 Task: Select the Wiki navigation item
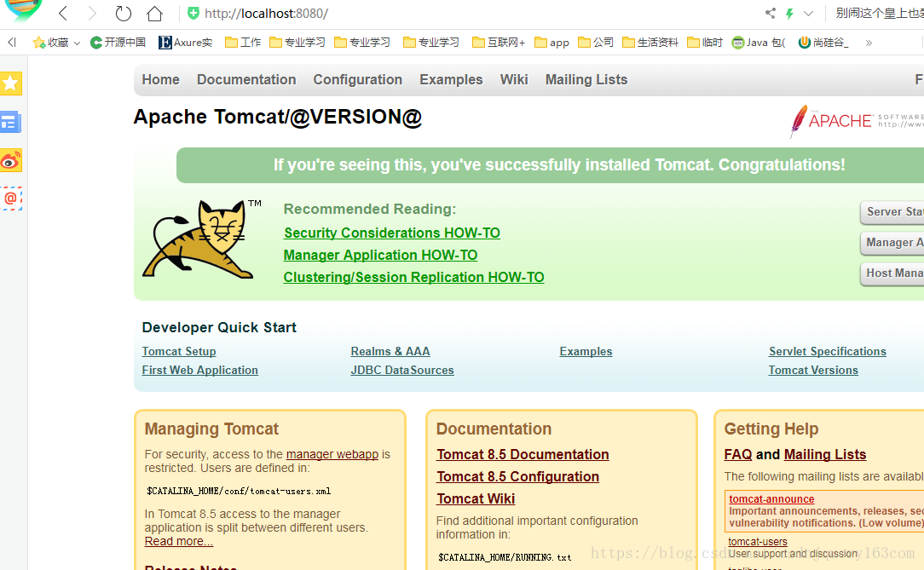(x=514, y=79)
